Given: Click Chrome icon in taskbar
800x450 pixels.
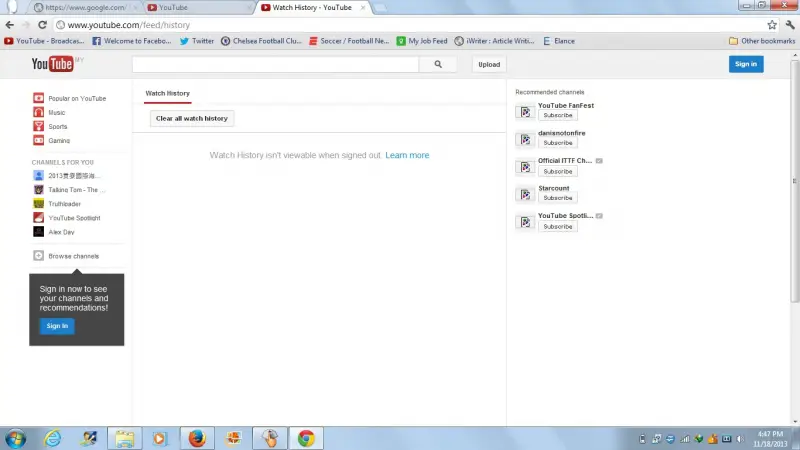Looking at the screenshot, I should (x=306, y=438).
